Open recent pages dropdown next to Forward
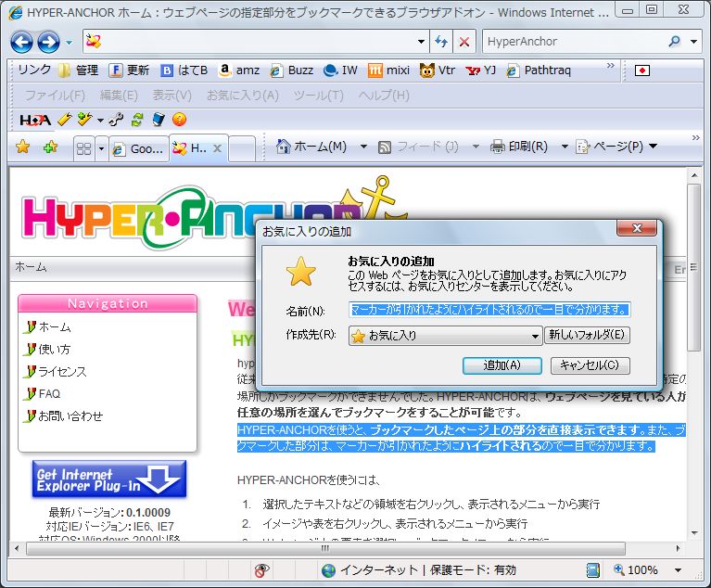This screenshot has width=711, height=588. (69, 43)
